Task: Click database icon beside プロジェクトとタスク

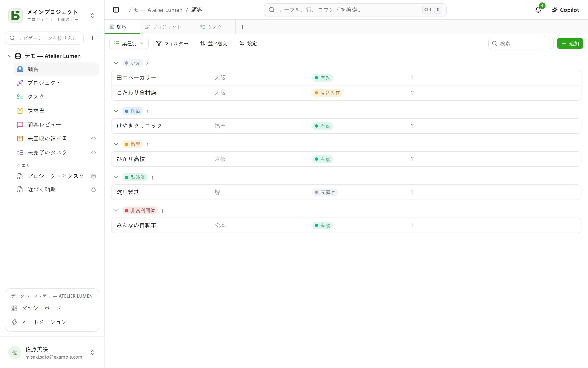Action: [x=93, y=176]
